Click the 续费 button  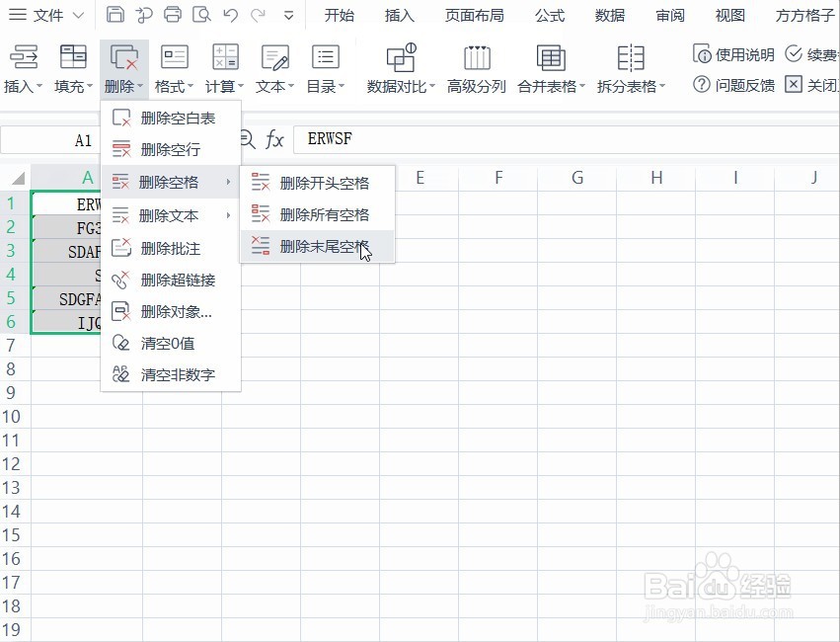[811, 54]
